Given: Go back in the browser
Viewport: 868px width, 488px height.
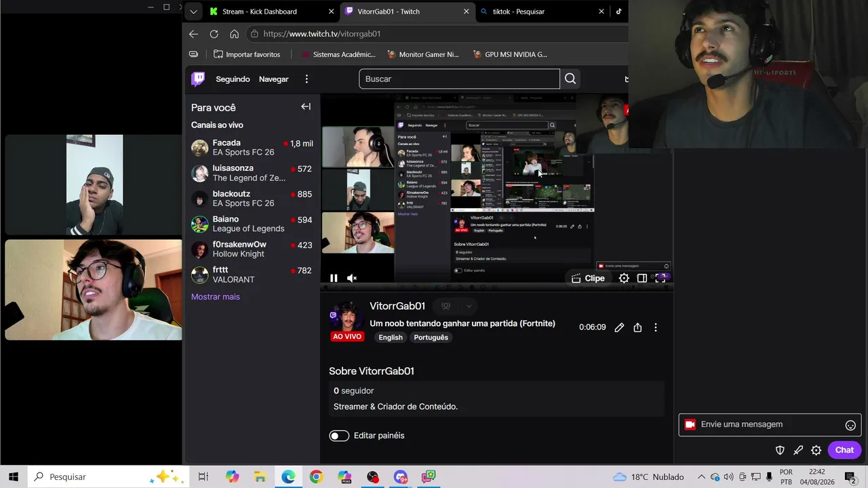Looking at the screenshot, I should (x=194, y=34).
